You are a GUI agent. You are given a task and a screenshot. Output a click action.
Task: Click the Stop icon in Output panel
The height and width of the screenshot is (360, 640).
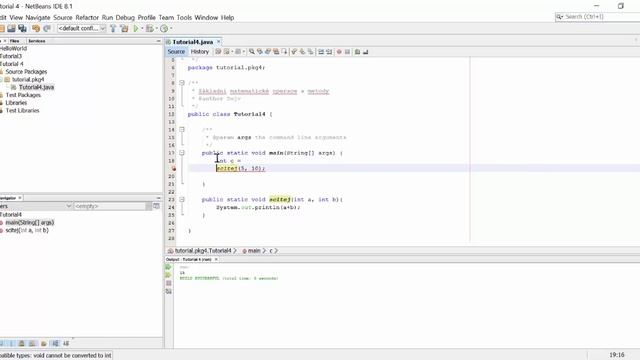click(x=169, y=283)
